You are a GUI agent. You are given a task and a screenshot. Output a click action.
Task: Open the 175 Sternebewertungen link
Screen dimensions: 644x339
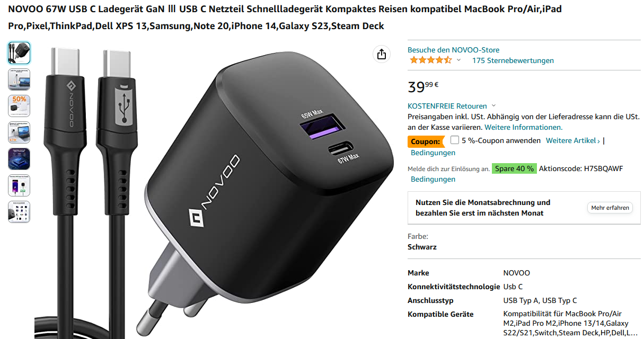pos(513,60)
